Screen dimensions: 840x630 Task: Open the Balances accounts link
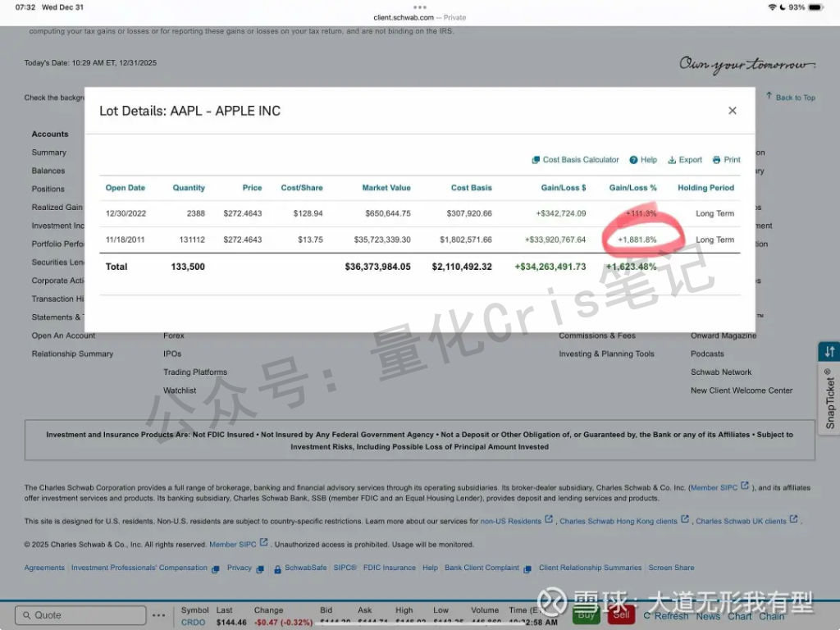click(x=48, y=171)
